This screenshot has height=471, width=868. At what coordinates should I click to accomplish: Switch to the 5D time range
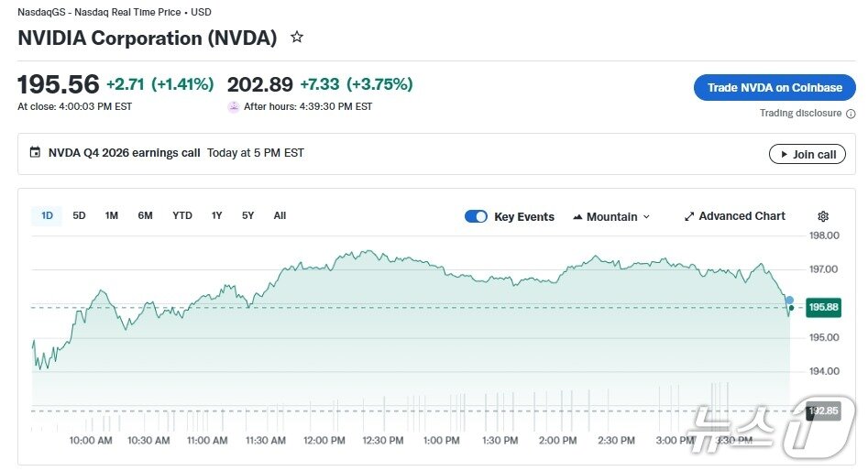79,215
